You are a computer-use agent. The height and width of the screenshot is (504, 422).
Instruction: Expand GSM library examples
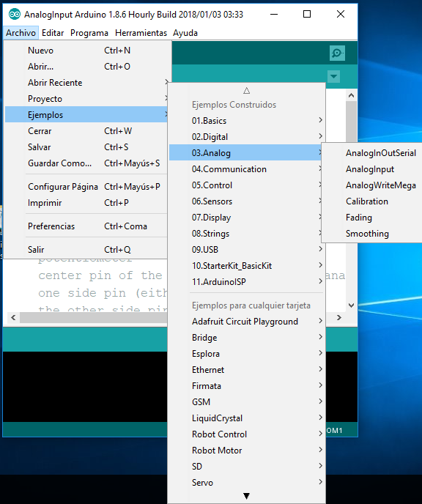(246, 401)
